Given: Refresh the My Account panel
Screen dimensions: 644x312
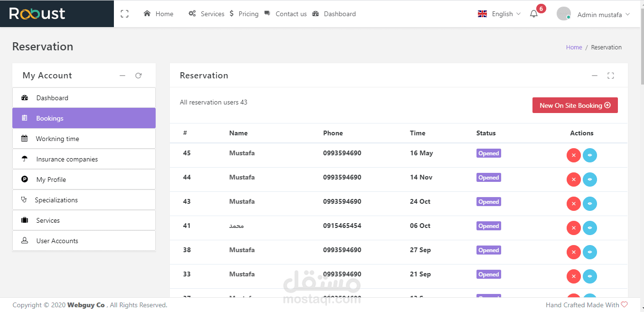Looking at the screenshot, I should [x=138, y=76].
